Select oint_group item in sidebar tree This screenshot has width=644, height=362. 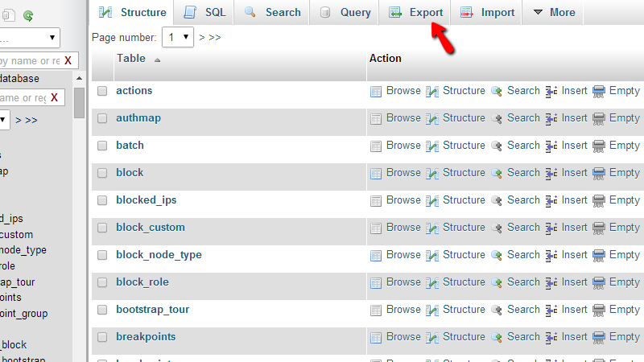(x=24, y=314)
